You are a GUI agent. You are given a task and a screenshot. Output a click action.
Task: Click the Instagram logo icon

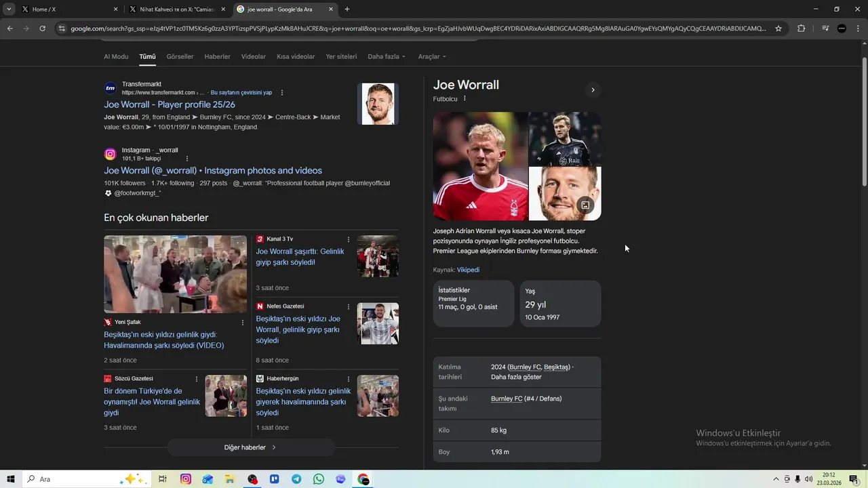110,154
